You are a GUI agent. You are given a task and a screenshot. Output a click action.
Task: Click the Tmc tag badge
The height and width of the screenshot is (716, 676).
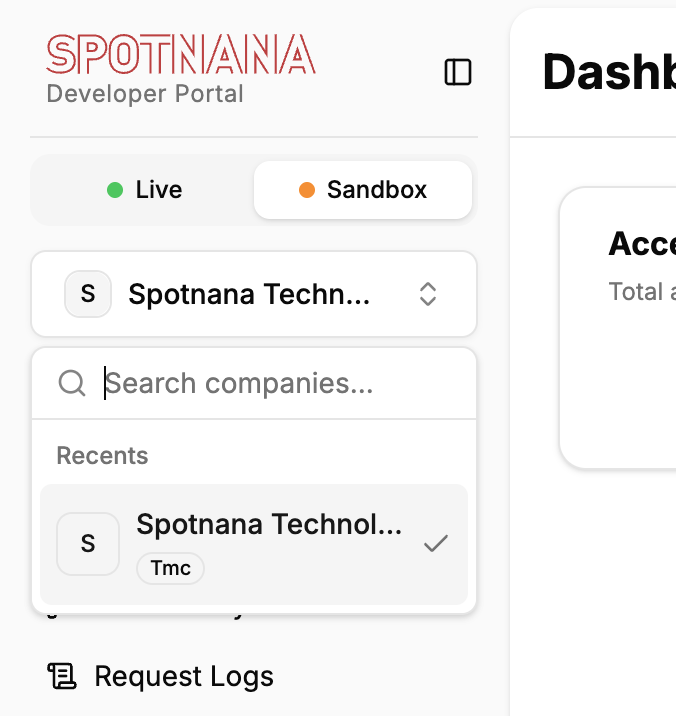[170, 568]
